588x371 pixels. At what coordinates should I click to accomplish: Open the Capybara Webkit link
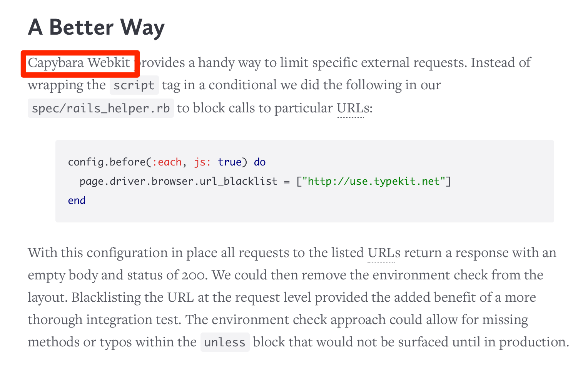click(x=79, y=63)
